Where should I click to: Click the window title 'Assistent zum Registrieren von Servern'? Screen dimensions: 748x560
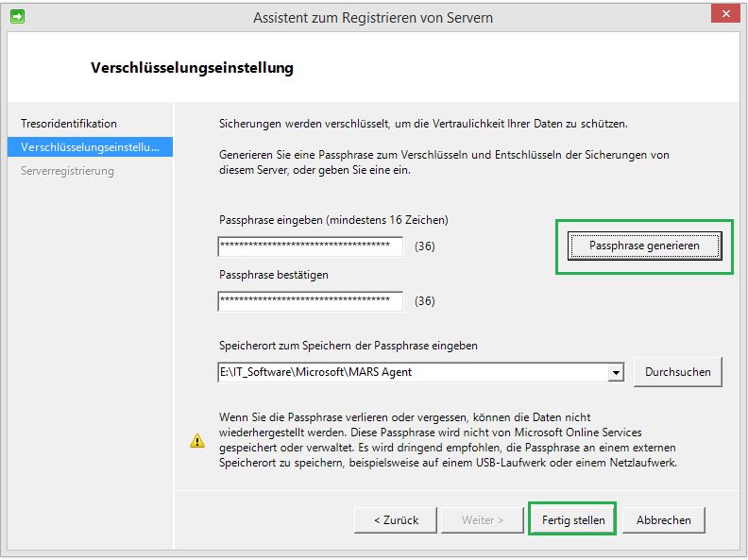pyautogui.click(x=373, y=18)
